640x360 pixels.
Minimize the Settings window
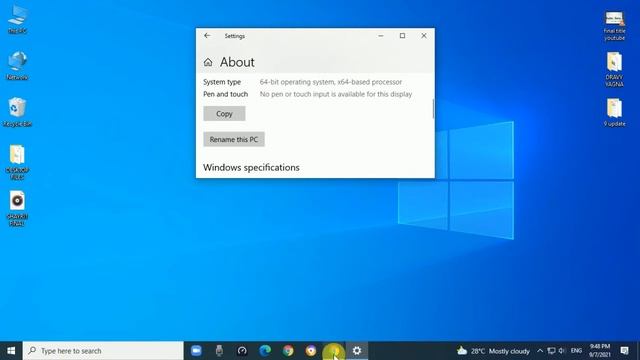click(x=380, y=36)
